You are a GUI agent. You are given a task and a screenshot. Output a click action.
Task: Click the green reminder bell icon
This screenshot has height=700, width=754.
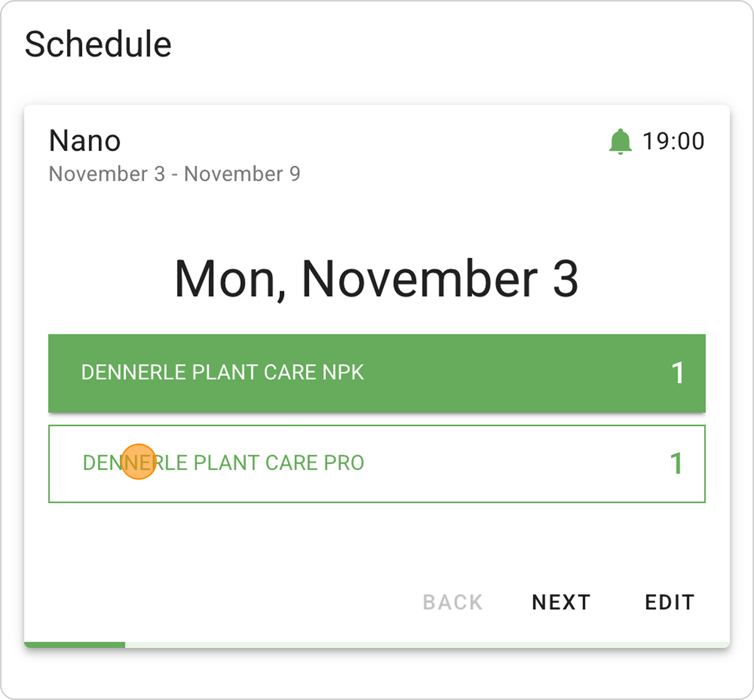(x=620, y=142)
